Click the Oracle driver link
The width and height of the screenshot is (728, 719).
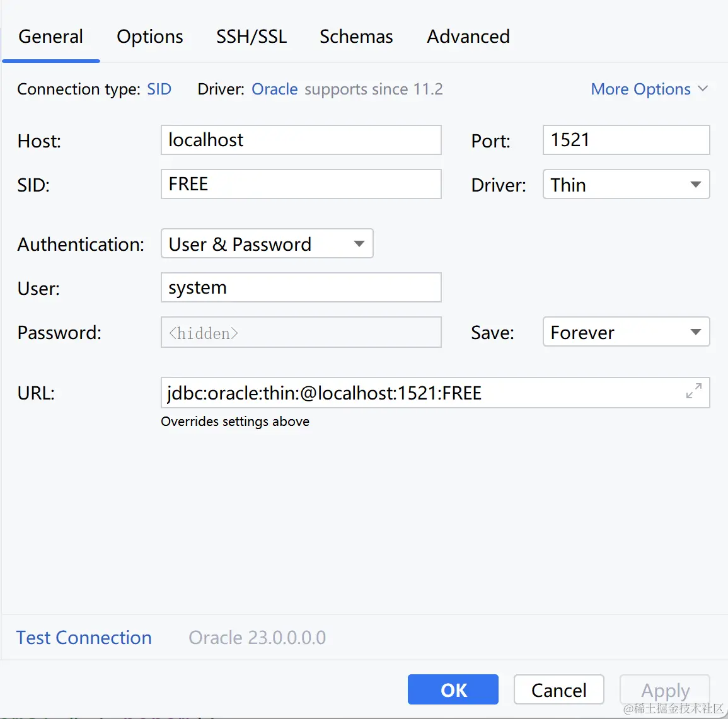pyautogui.click(x=275, y=89)
